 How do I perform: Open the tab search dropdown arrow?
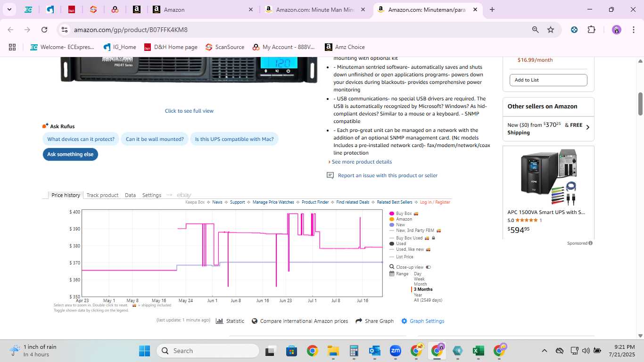tap(9, 9)
